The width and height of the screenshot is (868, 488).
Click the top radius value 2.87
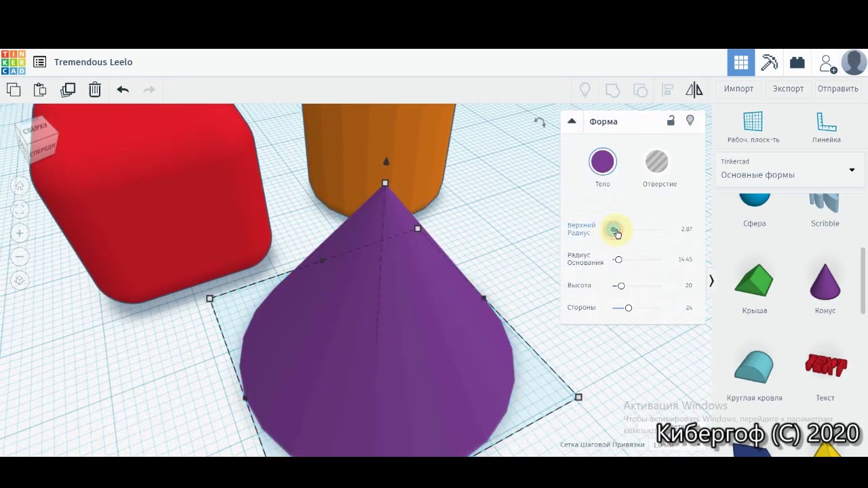tap(686, 229)
